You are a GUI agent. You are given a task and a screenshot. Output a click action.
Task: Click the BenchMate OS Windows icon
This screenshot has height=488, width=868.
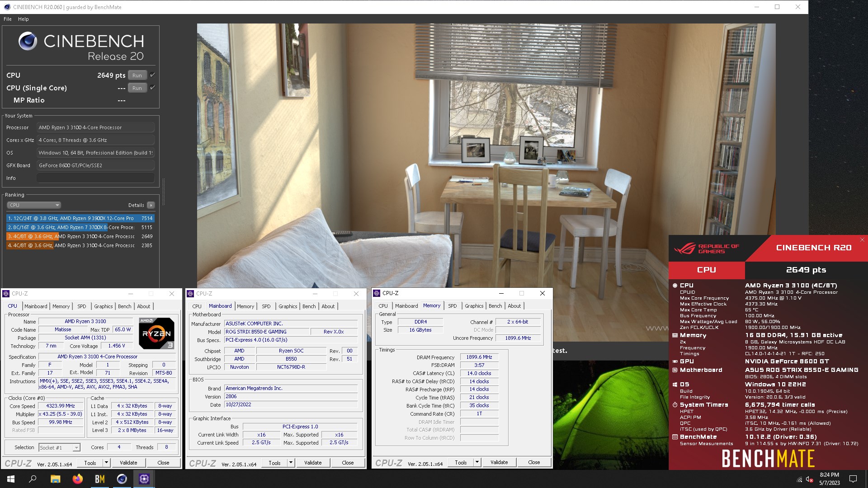point(675,385)
